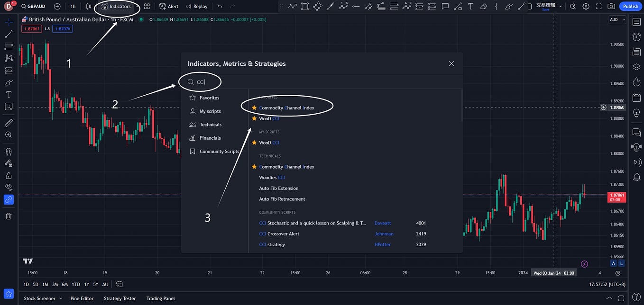Image resolution: width=644 pixels, height=305 pixels.
Task: Open the candle chart style dropdown
Action: click(x=89, y=7)
